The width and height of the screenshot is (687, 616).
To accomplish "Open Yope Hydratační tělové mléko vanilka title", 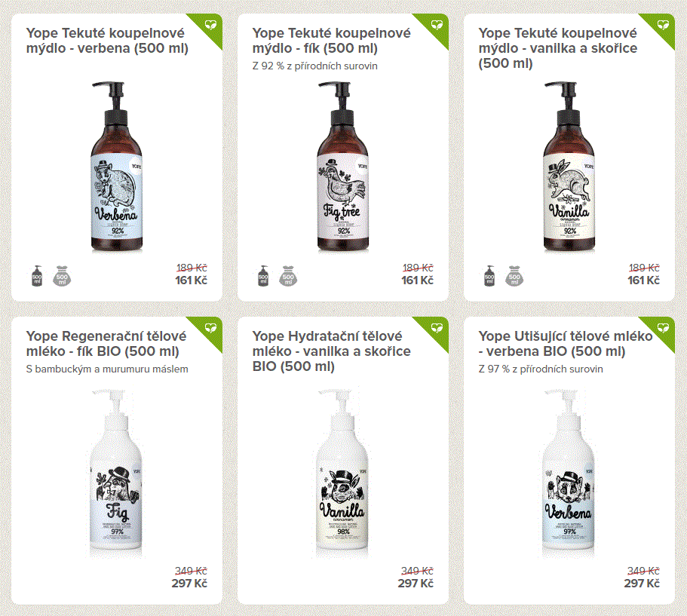I will (332, 351).
